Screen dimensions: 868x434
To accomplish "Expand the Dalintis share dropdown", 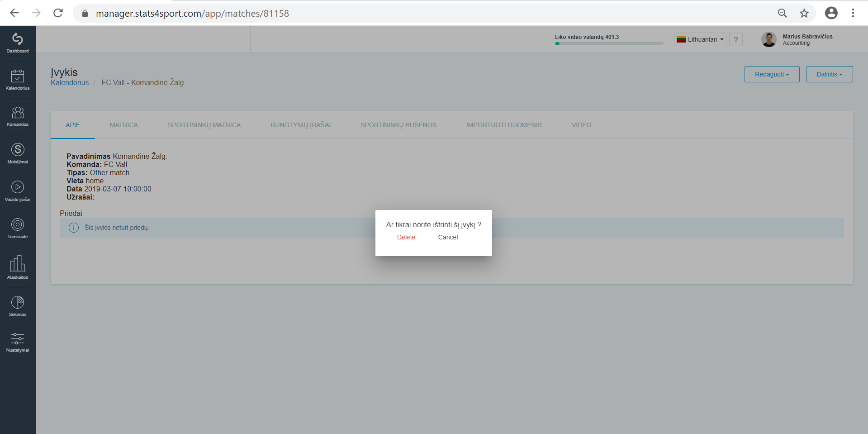I will 829,74.
